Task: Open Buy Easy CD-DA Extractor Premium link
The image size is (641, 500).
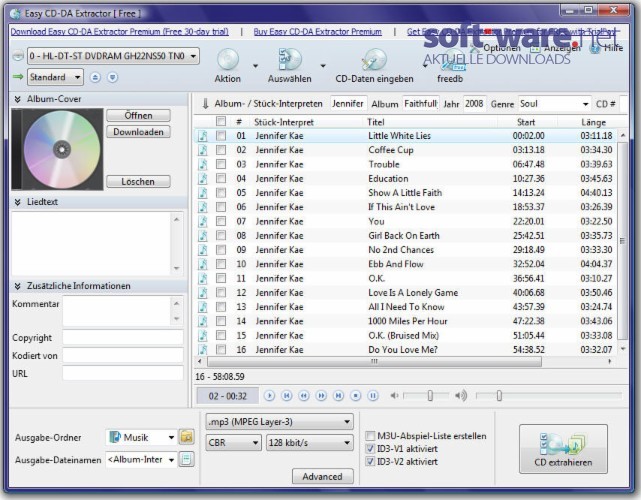Action: click(318, 31)
